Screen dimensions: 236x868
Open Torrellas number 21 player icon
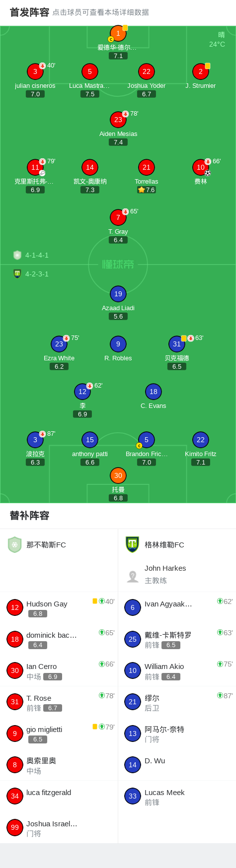[x=147, y=167]
